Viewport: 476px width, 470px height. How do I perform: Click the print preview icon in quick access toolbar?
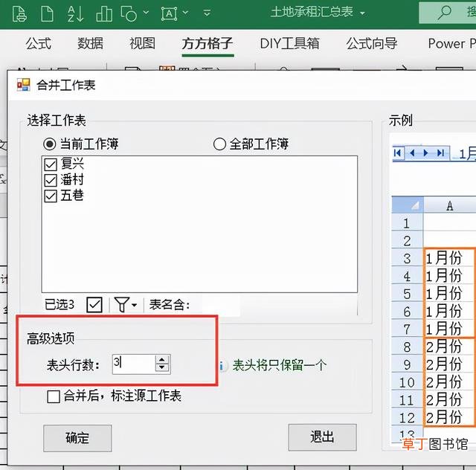pos(19,14)
